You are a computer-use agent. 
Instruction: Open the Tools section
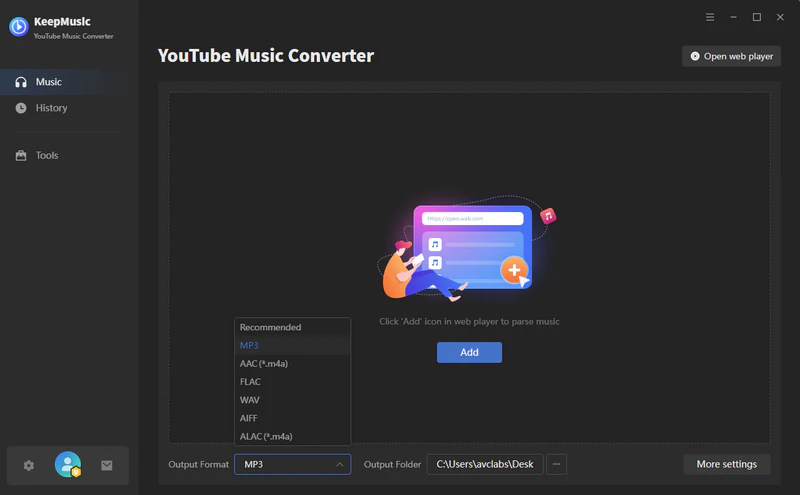pyautogui.click(x=47, y=156)
